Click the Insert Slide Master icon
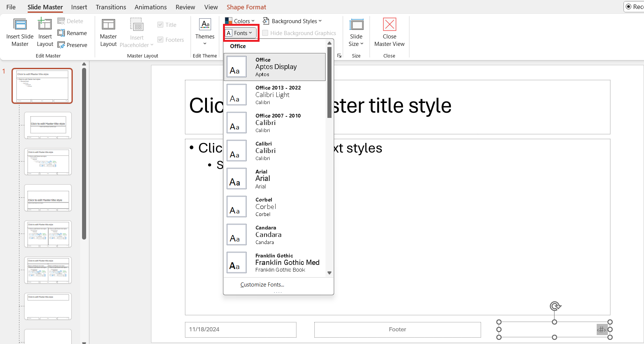The height and width of the screenshot is (344, 644). (x=20, y=25)
